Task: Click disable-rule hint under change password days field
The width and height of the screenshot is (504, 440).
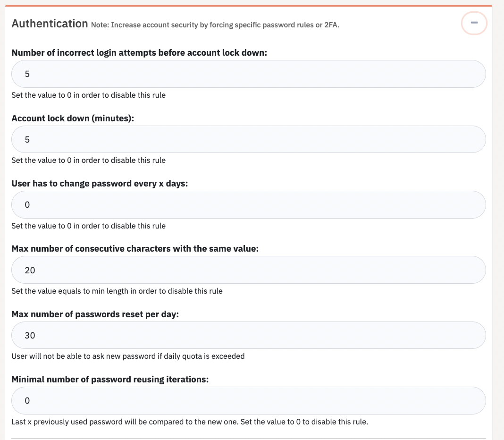Action: (x=88, y=226)
